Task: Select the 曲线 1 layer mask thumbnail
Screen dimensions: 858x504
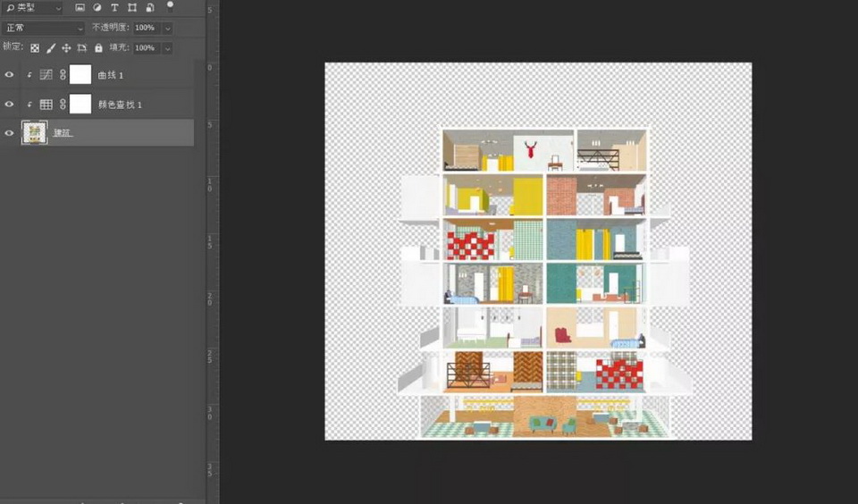Action: click(80, 75)
